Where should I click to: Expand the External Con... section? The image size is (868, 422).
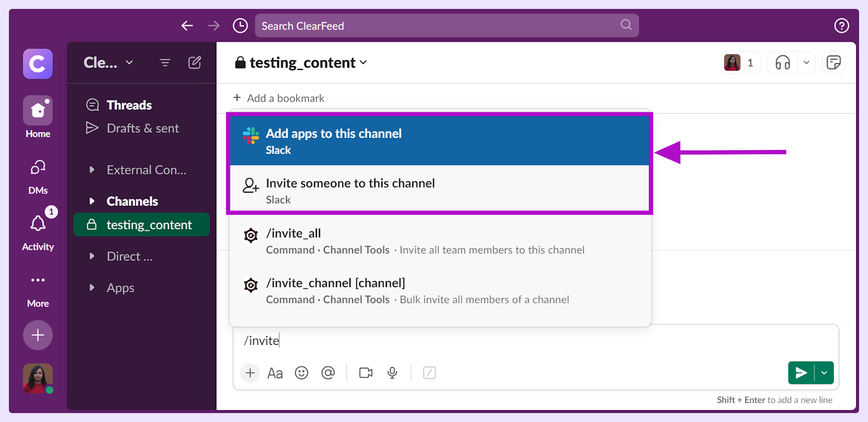92,170
